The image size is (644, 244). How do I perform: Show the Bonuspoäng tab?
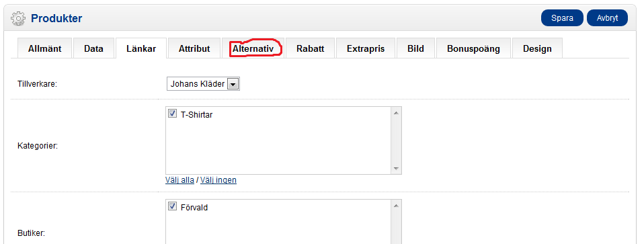(x=473, y=48)
